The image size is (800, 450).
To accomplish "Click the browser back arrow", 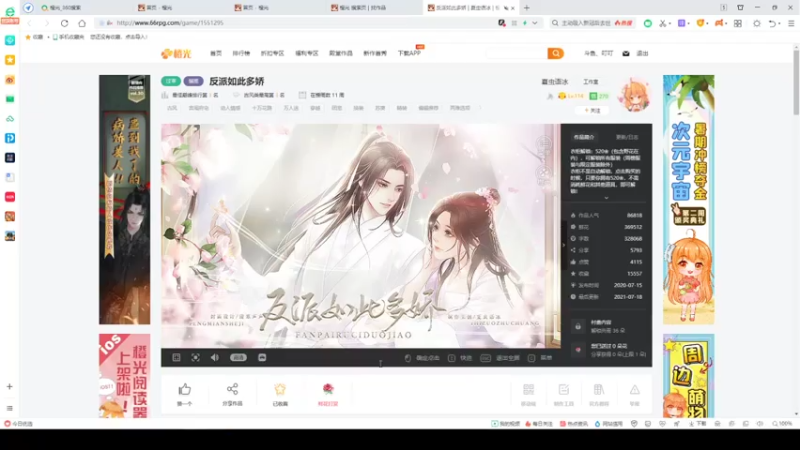I will 30,23.
